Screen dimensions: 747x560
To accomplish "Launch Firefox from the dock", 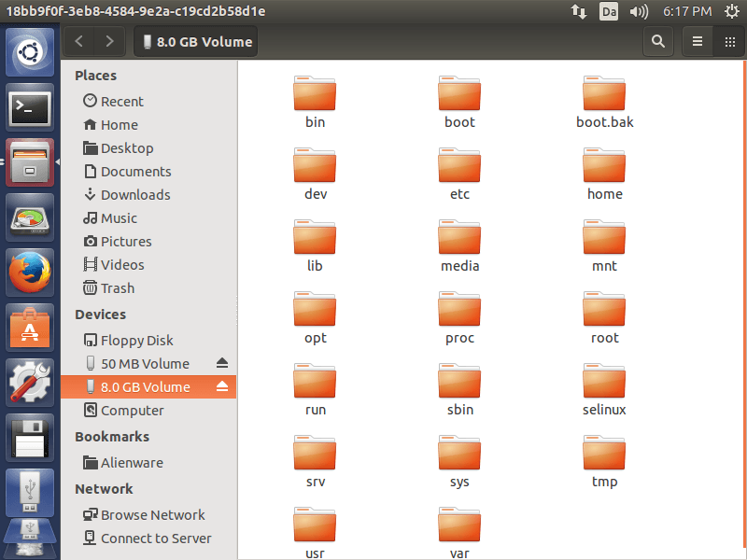I will [x=30, y=273].
